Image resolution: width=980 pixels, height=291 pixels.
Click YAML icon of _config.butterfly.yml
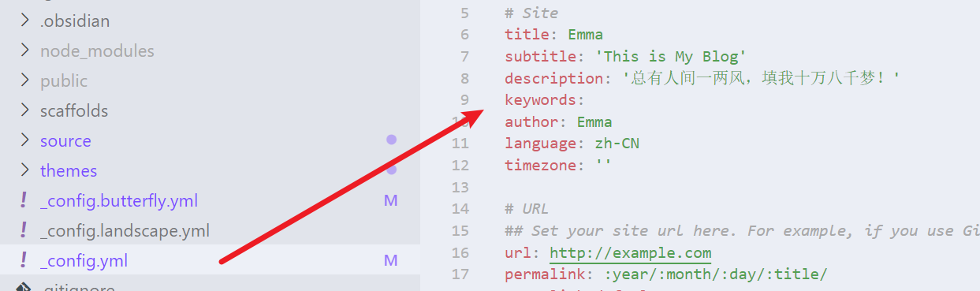[24, 200]
